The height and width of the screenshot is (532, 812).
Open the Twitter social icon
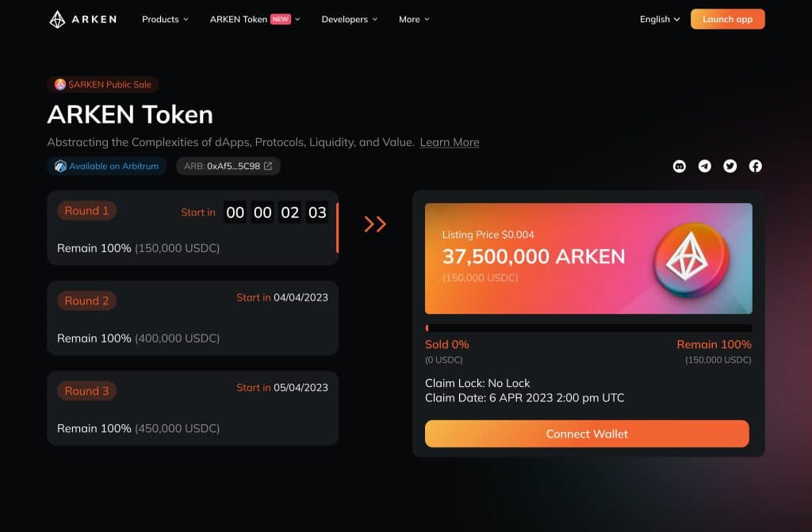pyautogui.click(x=730, y=166)
